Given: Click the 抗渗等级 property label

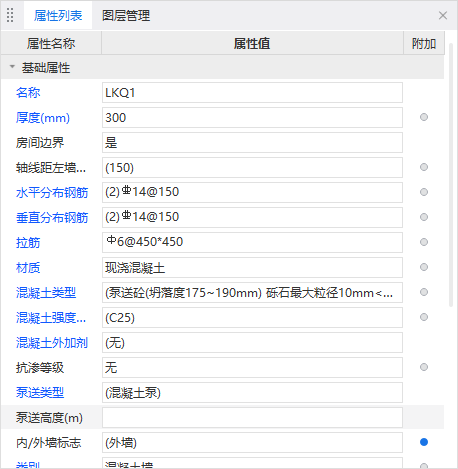Looking at the screenshot, I should coord(40,368).
